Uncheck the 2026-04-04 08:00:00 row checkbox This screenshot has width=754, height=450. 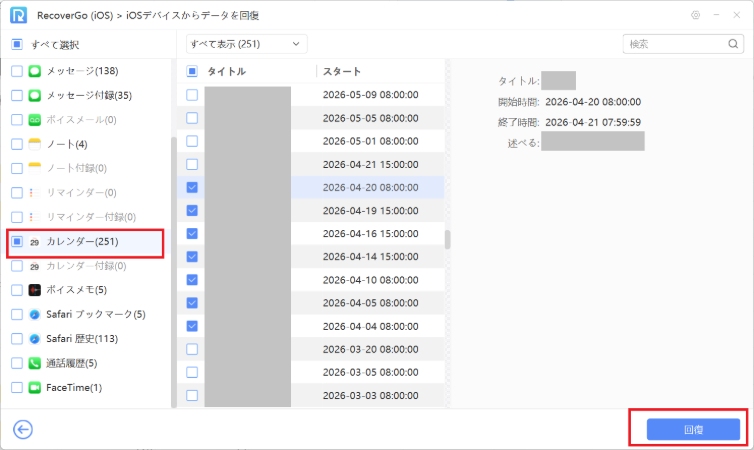tap(192, 326)
